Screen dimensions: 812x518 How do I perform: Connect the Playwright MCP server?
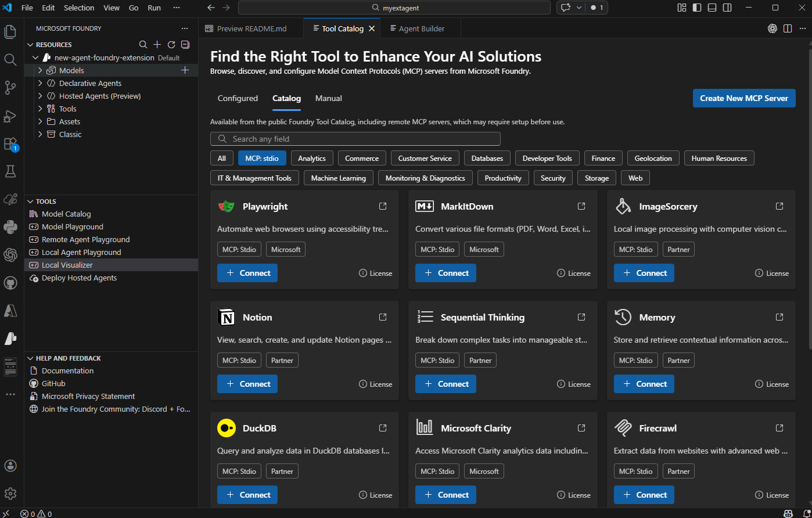[x=247, y=272]
